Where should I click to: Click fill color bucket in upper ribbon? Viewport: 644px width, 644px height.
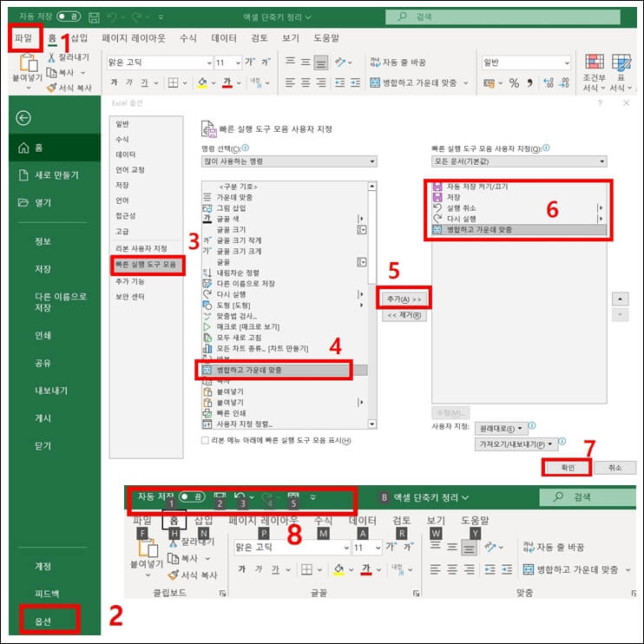coord(202,83)
